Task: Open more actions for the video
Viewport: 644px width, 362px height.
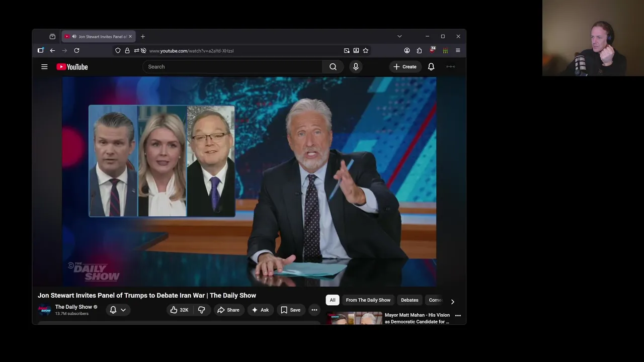Action: pos(314,310)
